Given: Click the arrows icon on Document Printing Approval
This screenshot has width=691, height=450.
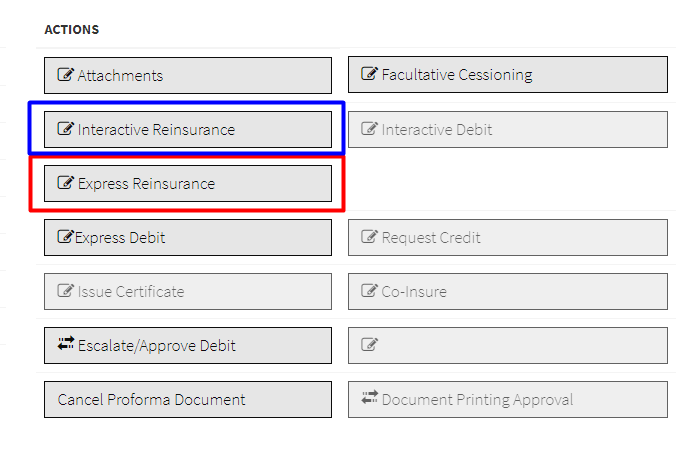Looking at the screenshot, I should click(x=370, y=399).
